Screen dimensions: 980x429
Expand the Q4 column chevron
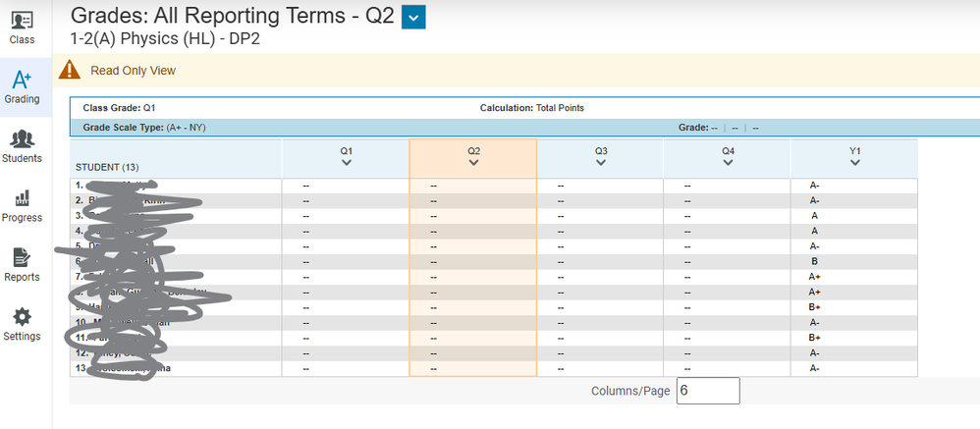[x=728, y=163]
